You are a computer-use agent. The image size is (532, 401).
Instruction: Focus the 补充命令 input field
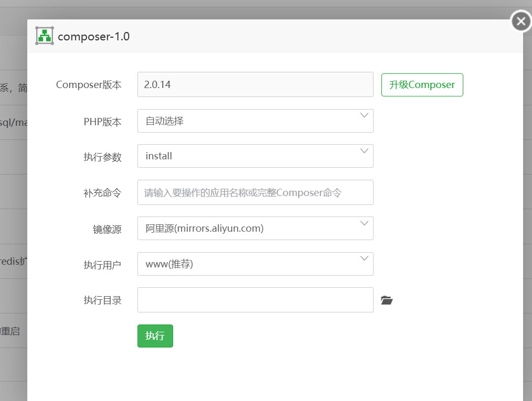(x=255, y=192)
